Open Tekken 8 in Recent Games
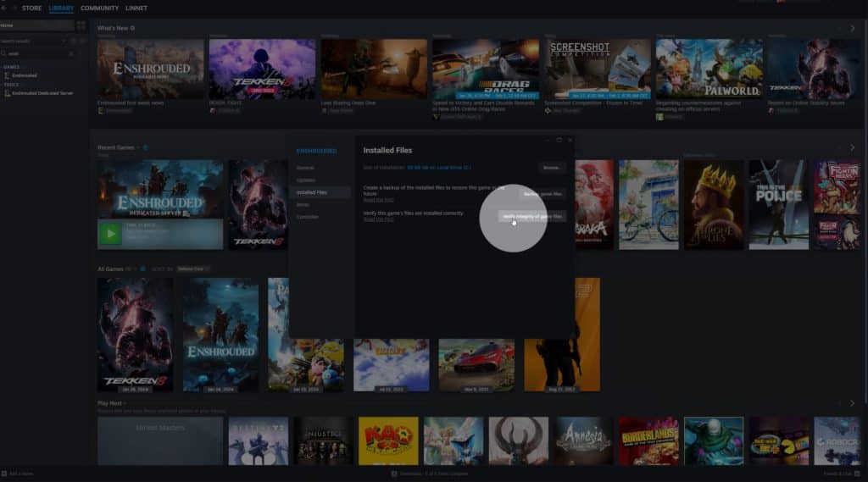The image size is (868, 482). pos(258,205)
